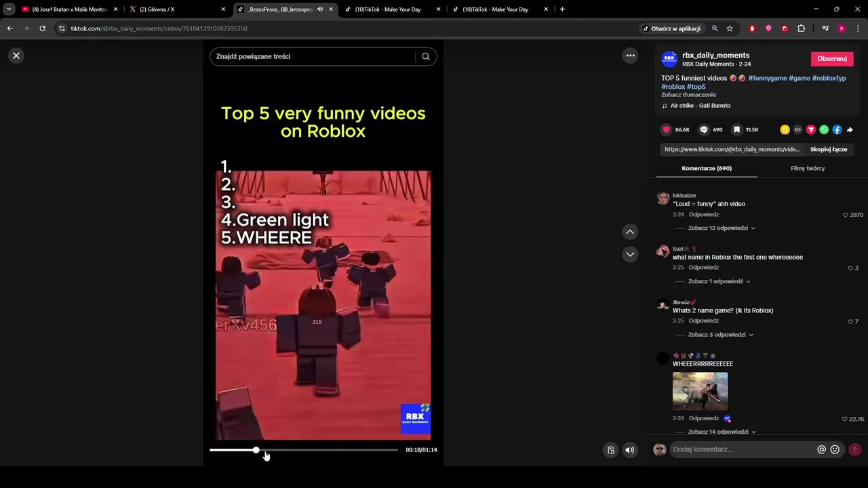Image resolution: width=868 pixels, height=488 pixels.
Task: Expand Zobacz 1 odpowiedź replies
Action: tap(719, 281)
